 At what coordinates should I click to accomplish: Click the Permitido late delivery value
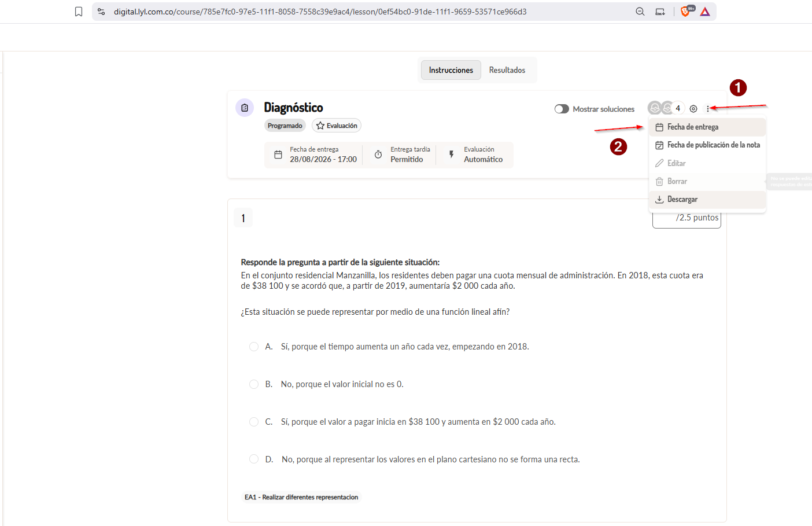point(407,159)
